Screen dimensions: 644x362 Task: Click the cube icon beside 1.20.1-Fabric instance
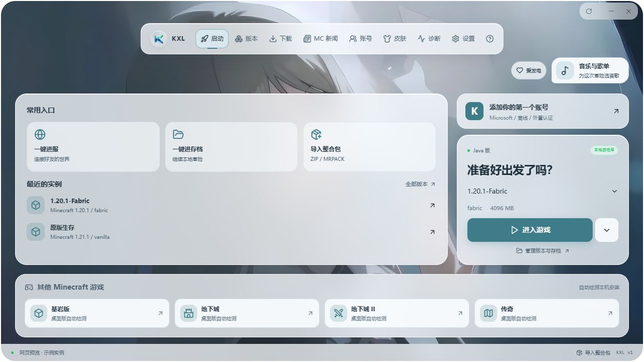tap(36, 205)
